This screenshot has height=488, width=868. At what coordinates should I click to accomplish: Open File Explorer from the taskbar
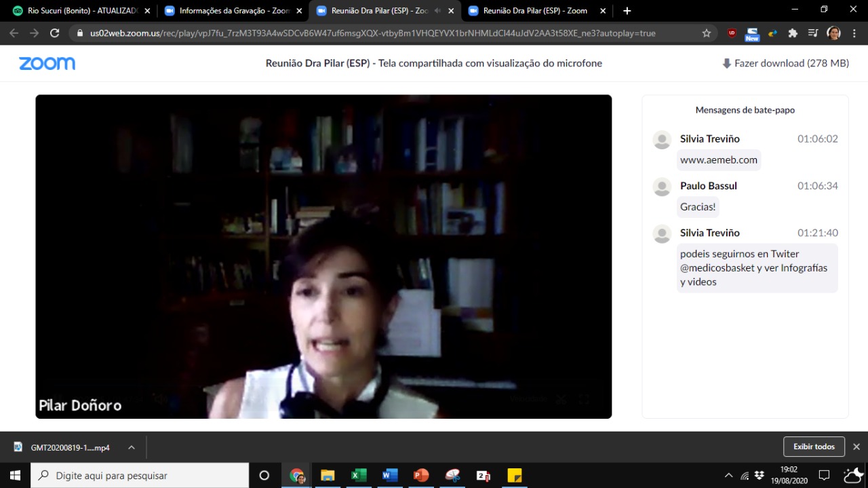328,475
